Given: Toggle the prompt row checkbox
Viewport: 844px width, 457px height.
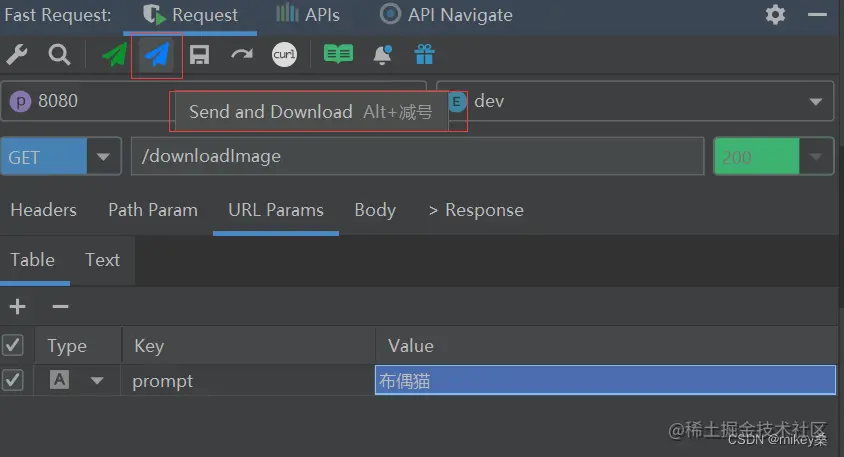Looking at the screenshot, I should [x=12, y=380].
